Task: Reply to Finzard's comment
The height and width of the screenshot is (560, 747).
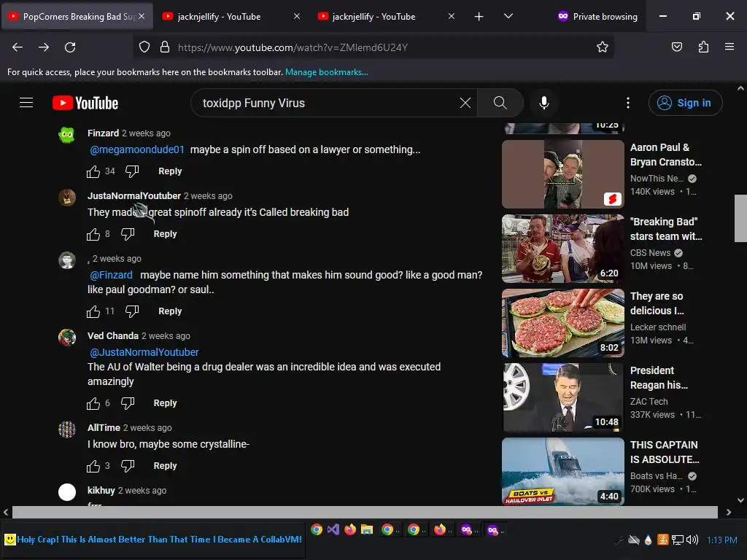Action: (170, 171)
